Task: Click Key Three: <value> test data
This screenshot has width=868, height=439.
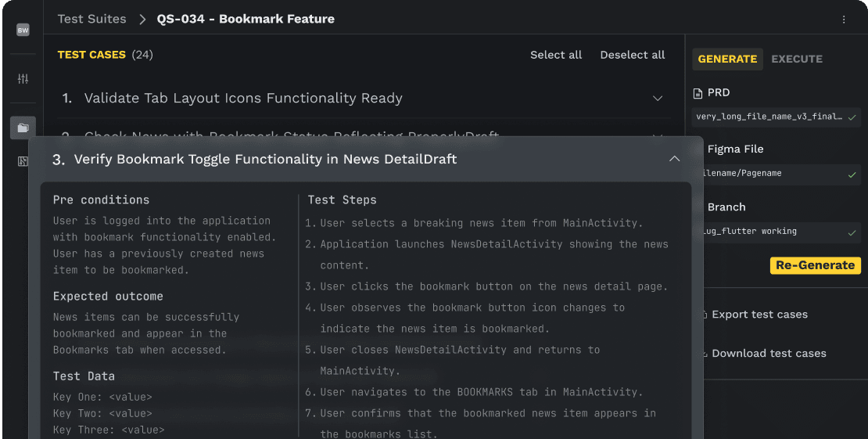Action: 109,430
